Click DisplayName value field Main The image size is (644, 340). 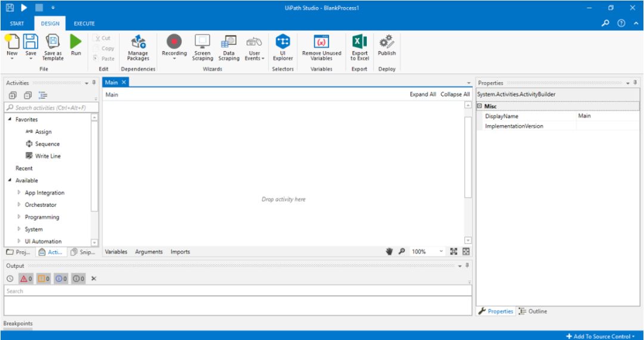point(608,116)
